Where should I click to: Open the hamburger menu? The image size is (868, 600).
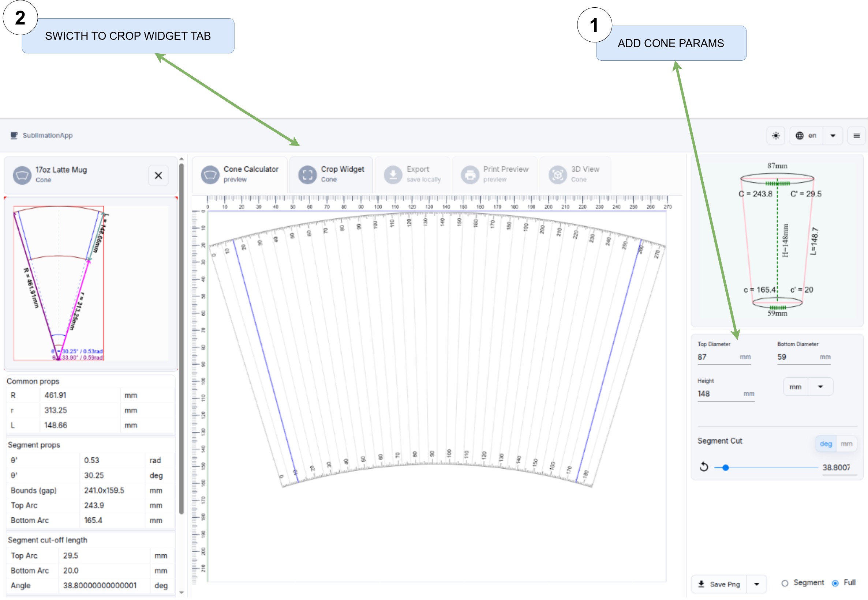(x=856, y=136)
